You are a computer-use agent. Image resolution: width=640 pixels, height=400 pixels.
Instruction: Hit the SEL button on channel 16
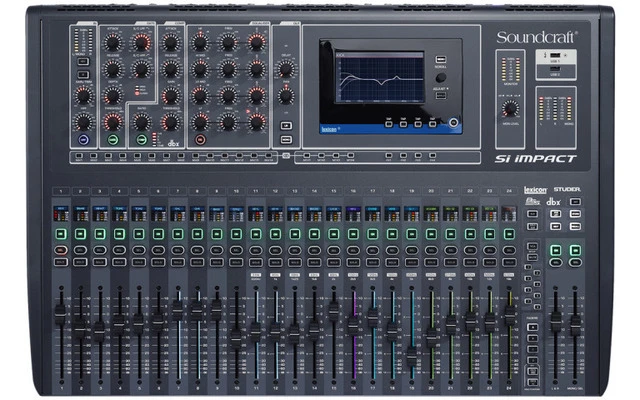tap(353, 250)
